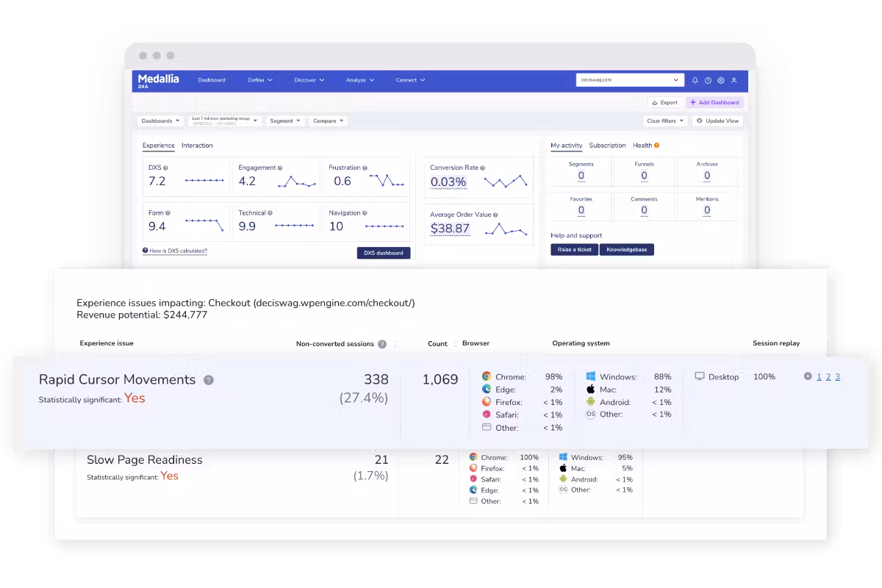The height and width of the screenshot is (588, 882).
Task: Click the Raise a ticket button
Action: [574, 250]
